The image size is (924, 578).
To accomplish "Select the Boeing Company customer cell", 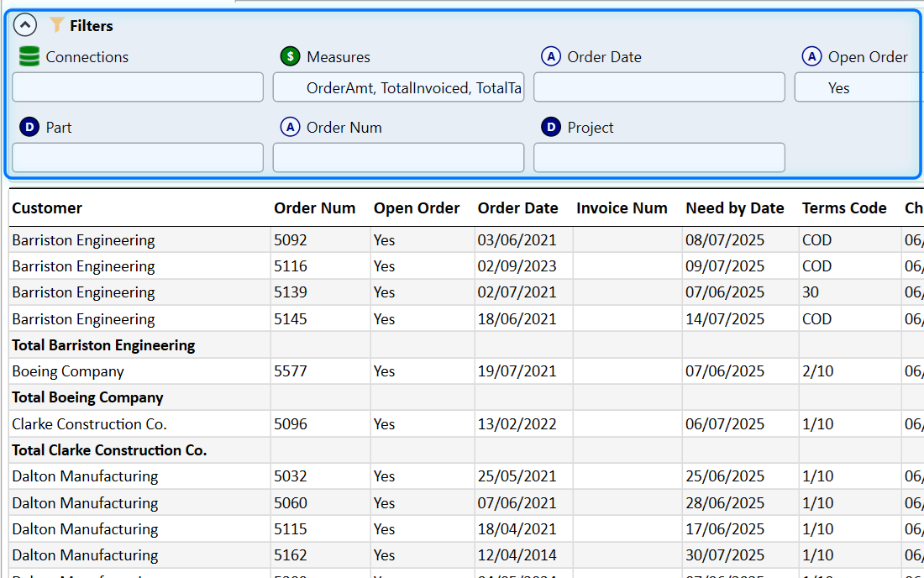I will [139, 371].
